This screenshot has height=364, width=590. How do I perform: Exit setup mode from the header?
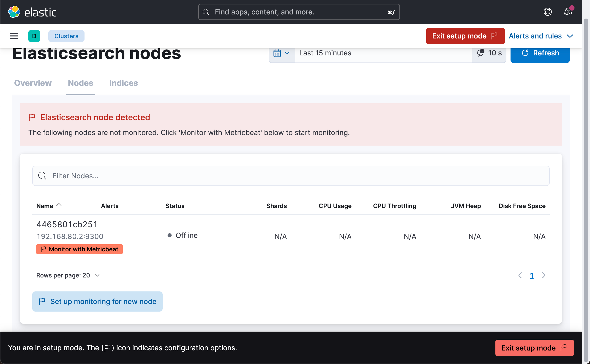point(465,36)
